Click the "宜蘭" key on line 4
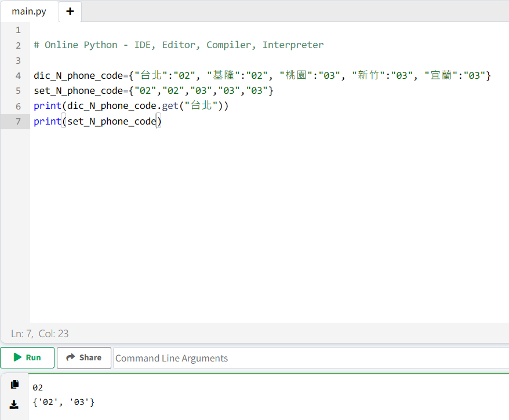 pyautogui.click(x=441, y=75)
